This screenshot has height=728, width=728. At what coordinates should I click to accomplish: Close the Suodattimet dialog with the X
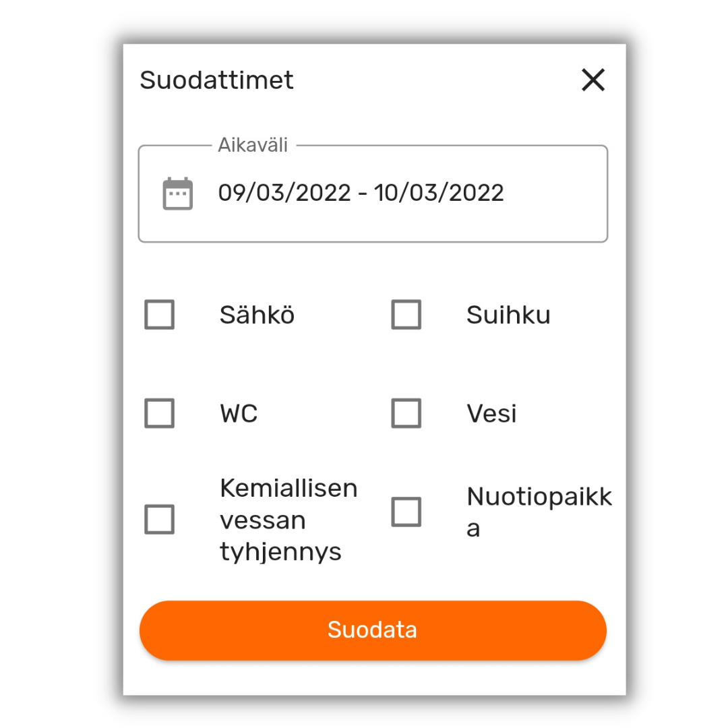593,80
